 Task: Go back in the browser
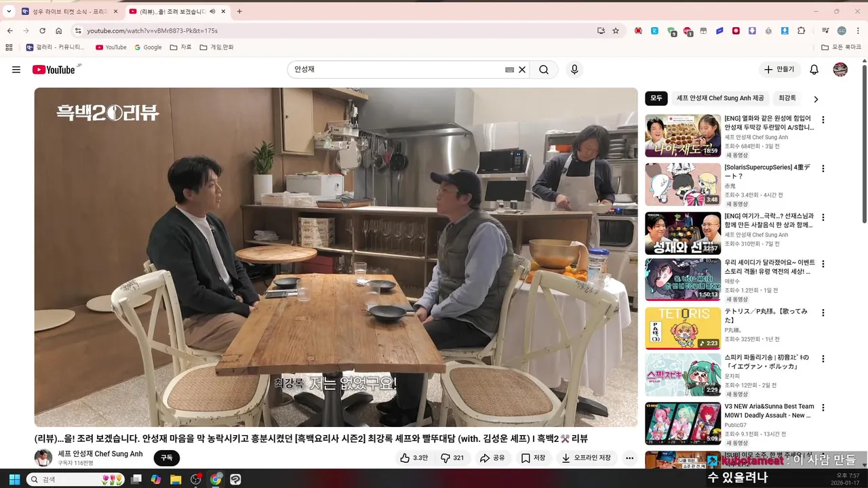coord(10,30)
